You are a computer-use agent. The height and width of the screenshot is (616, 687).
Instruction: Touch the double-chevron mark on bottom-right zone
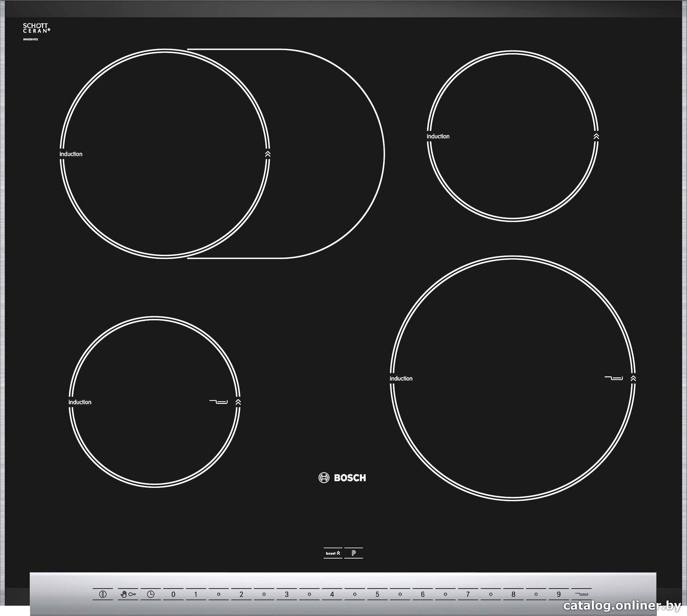[634, 378]
